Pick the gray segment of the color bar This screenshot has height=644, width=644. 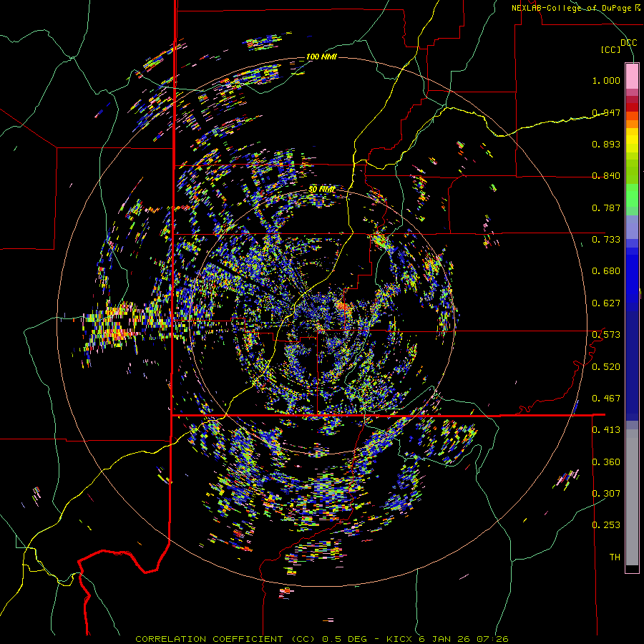pyautogui.click(x=632, y=497)
